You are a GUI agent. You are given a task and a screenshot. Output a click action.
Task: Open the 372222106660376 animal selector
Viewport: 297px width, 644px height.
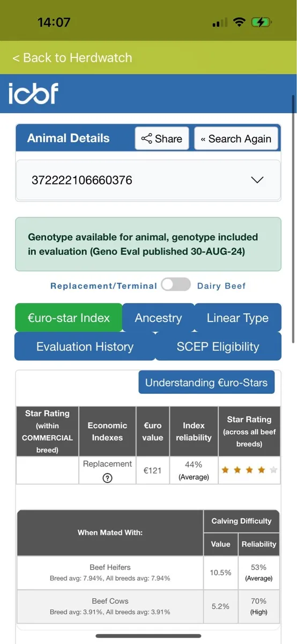point(148,180)
